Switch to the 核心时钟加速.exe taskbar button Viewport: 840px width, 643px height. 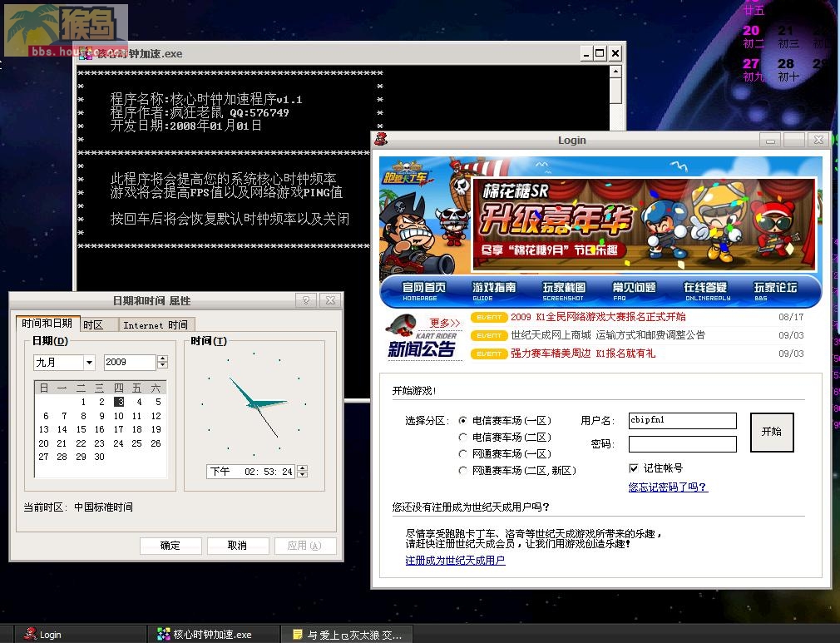[213, 635]
